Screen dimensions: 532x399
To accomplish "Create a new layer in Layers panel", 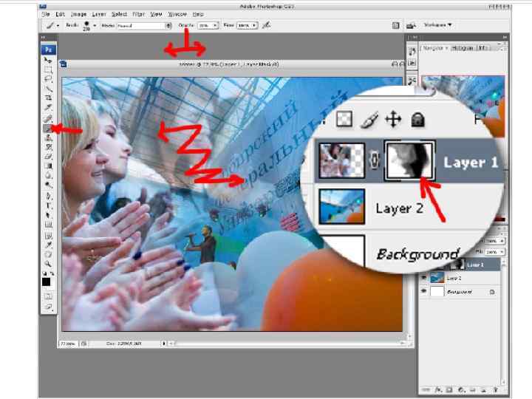I will [x=483, y=390].
